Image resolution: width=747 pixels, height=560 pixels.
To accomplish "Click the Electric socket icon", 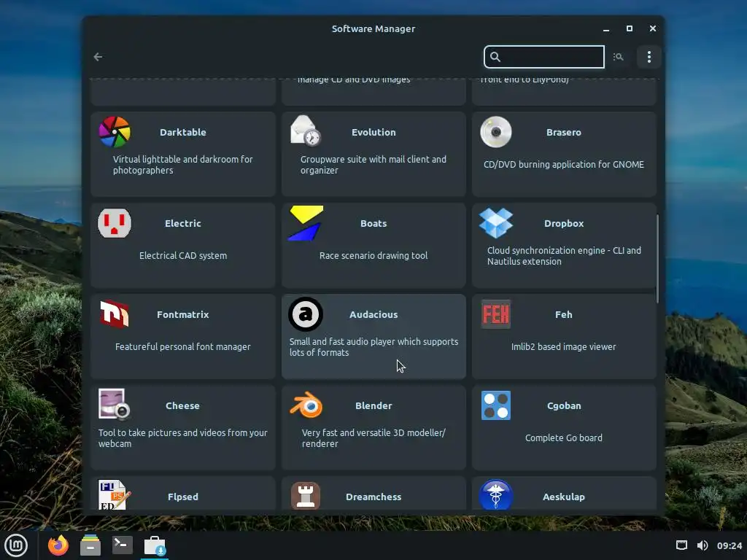I will tap(115, 223).
